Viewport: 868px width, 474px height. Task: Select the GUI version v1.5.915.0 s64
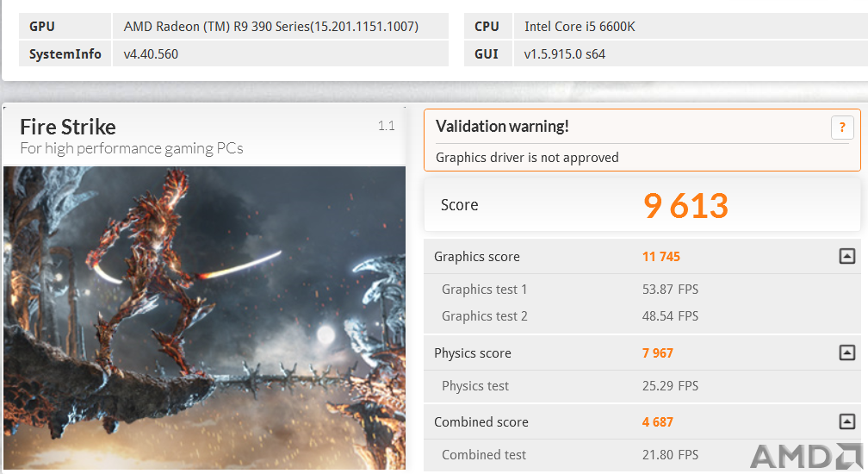point(565,54)
